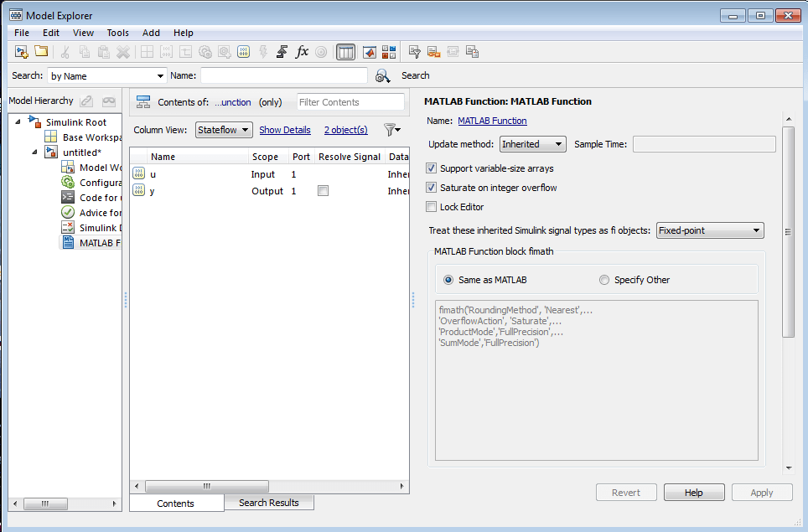The height and width of the screenshot is (532, 808).
Task: Enable the Lock Editor checkbox
Action: pos(432,207)
